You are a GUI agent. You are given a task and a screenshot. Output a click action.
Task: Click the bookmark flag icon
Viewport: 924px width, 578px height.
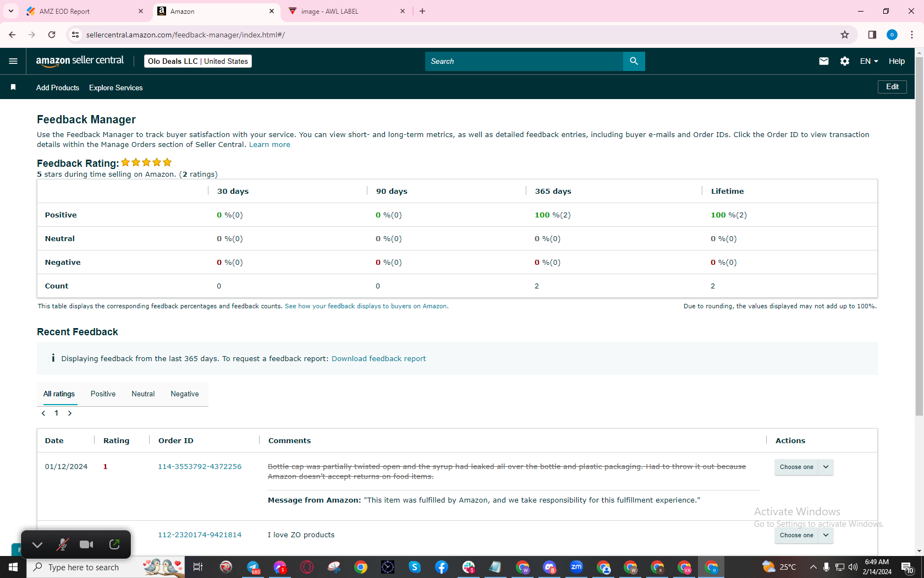13,87
